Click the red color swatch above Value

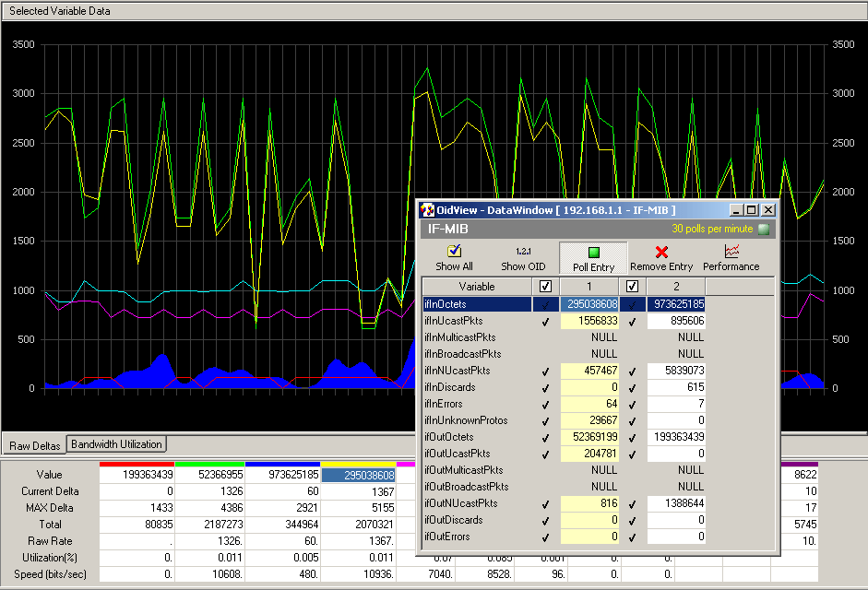[137, 464]
